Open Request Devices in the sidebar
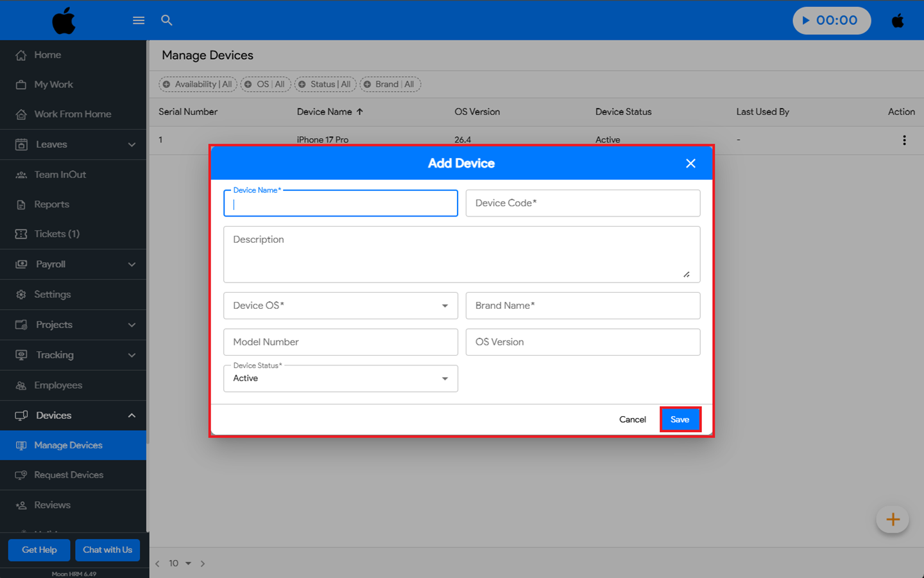 click(x=69, y=475)
